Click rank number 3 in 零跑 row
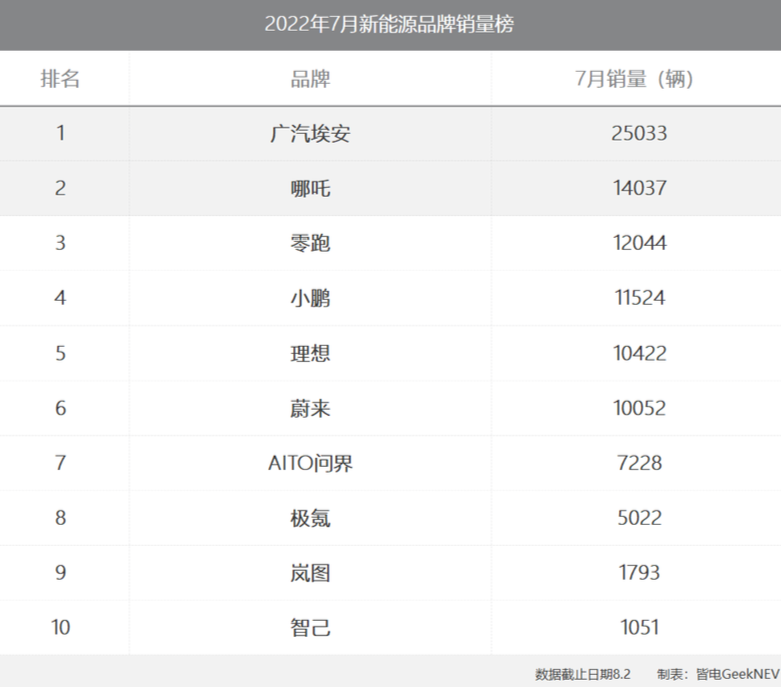Image resolution: width=781 pixels, height=687 pixels. (x=60, y=243)
